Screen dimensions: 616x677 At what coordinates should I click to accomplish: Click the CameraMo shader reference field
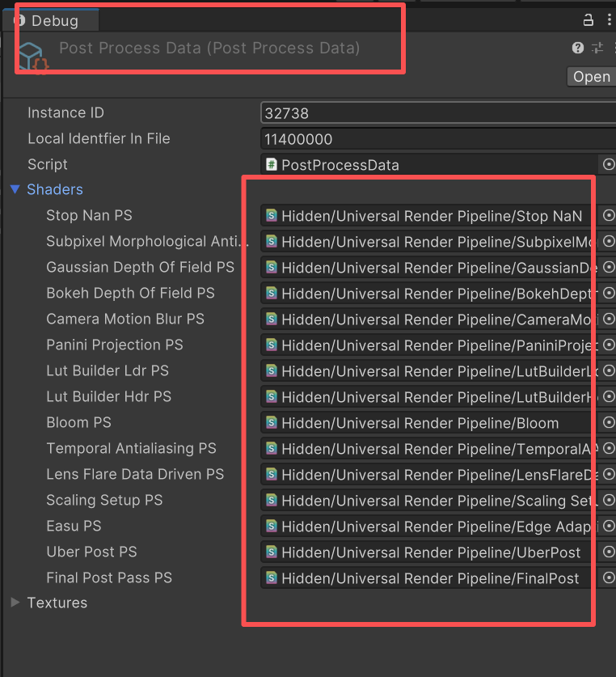click(429, 319)
